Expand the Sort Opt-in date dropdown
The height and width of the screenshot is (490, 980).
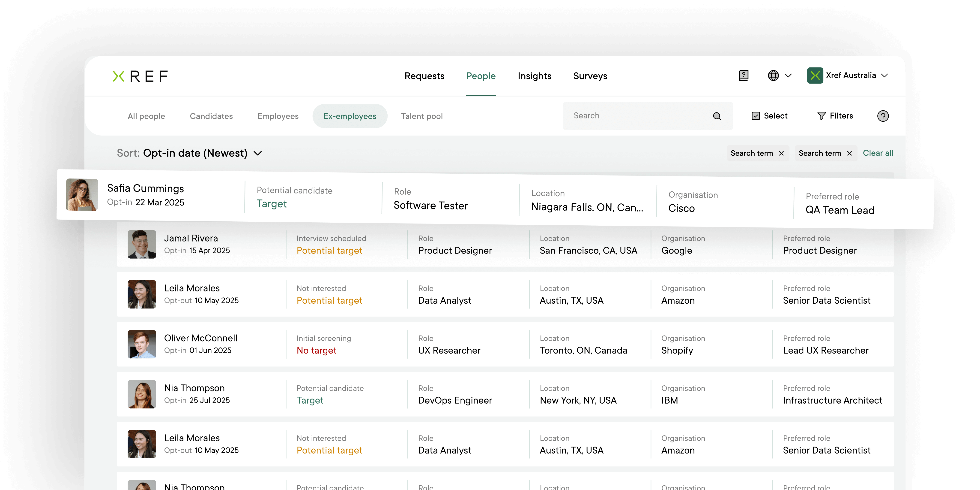[258, 153]
